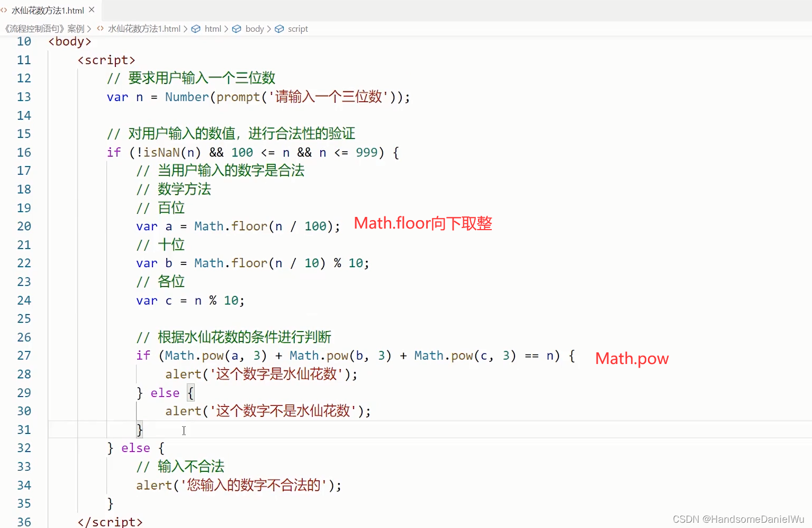This screenshot has width=812, height=528.
Task: Open the 水仙花数方法1.html breadcrumb item
Action: [144, 29]
